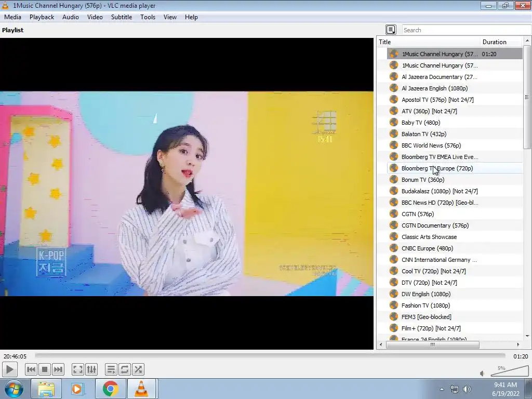Select Bloomberg TV Europe (720p) entry
The width and height of the screenshot is (532, 399).
coord(455,168)
